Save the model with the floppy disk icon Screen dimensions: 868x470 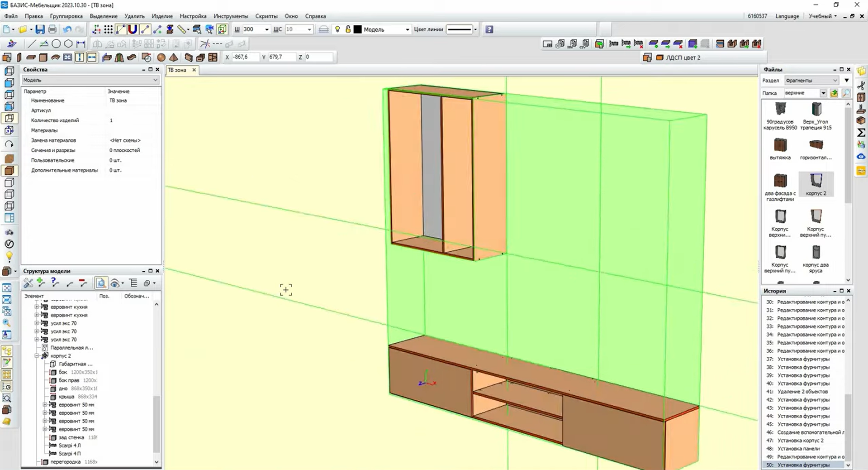click(40, 29)
